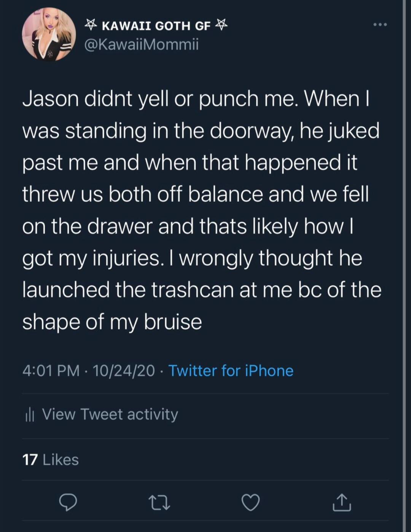Tap the @KawaiiMommii handle

coord(141,45)
